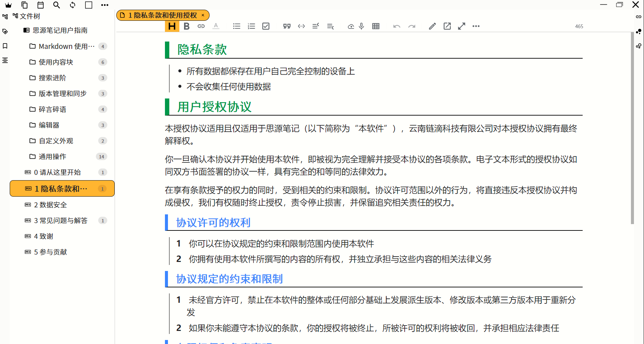This screenshot has width=644, height=344.
Task: Toggle the bookmark panel in left sidebar
Action: (5, 46)
